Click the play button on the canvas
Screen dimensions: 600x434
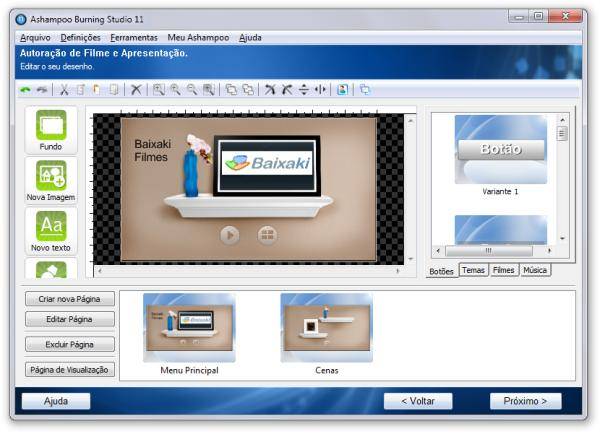pos(230,235)
